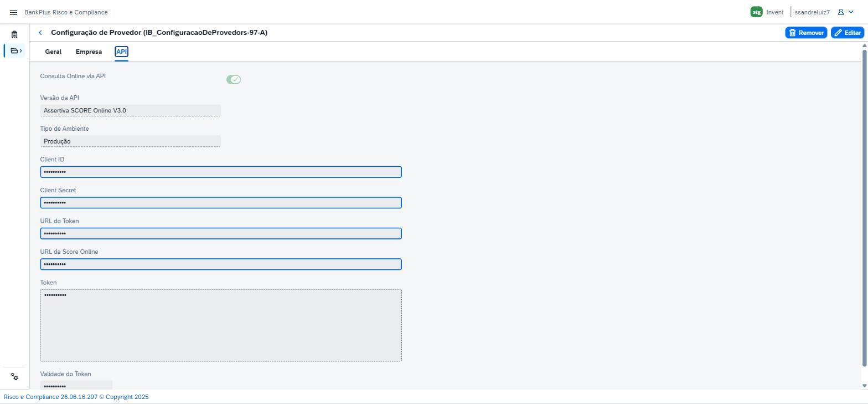The height and width of the screenshot is (404, 868).
Task: Click the Editar button
Action: coord(848,33)
